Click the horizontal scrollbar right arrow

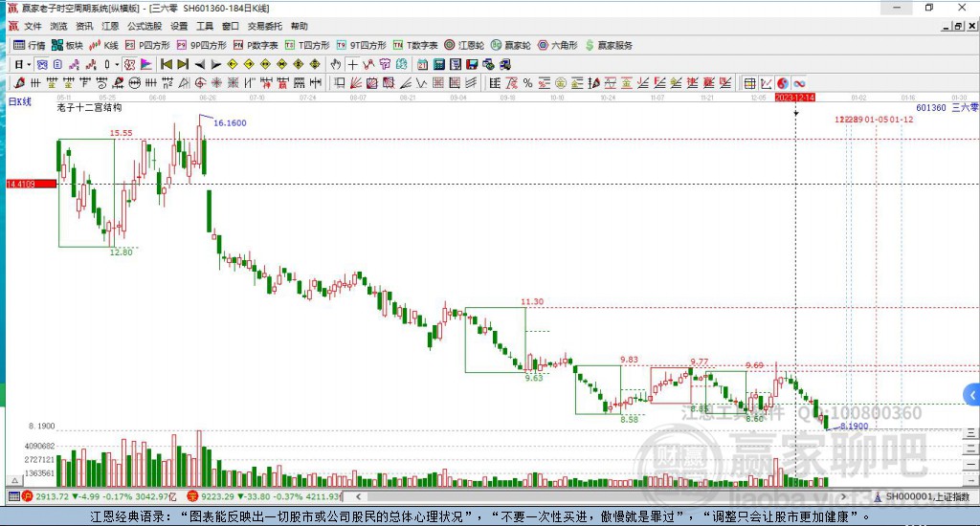pos(843,496)
